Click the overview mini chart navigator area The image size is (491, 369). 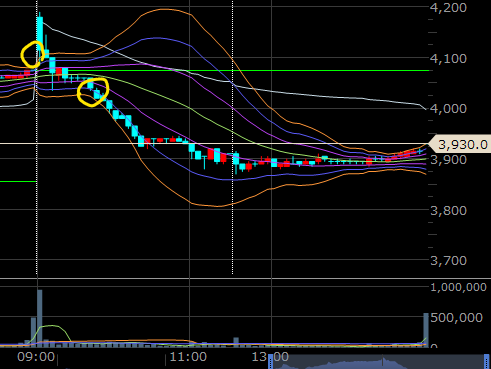(378, 362)
